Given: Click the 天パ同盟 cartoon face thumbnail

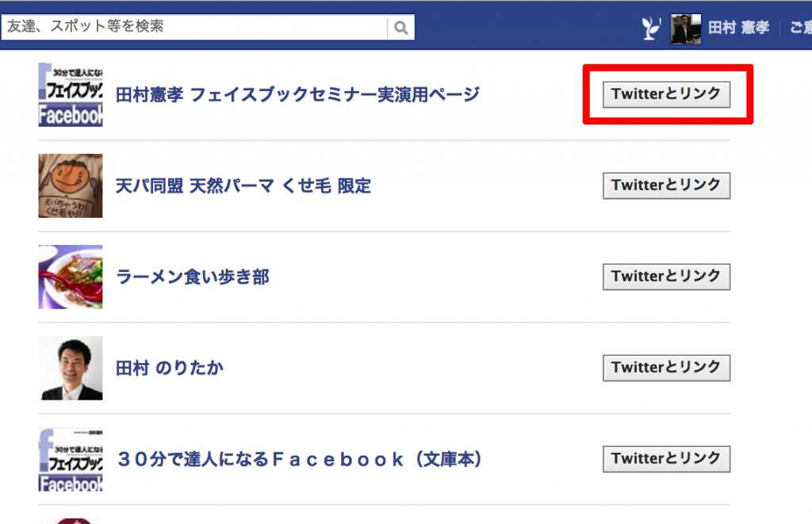Looking at the screenshot, I should click(x=71, y=186).
